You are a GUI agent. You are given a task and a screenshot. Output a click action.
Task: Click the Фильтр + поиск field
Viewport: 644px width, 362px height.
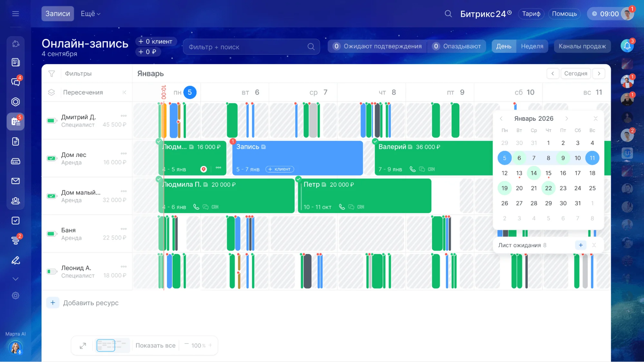[251, 47]
